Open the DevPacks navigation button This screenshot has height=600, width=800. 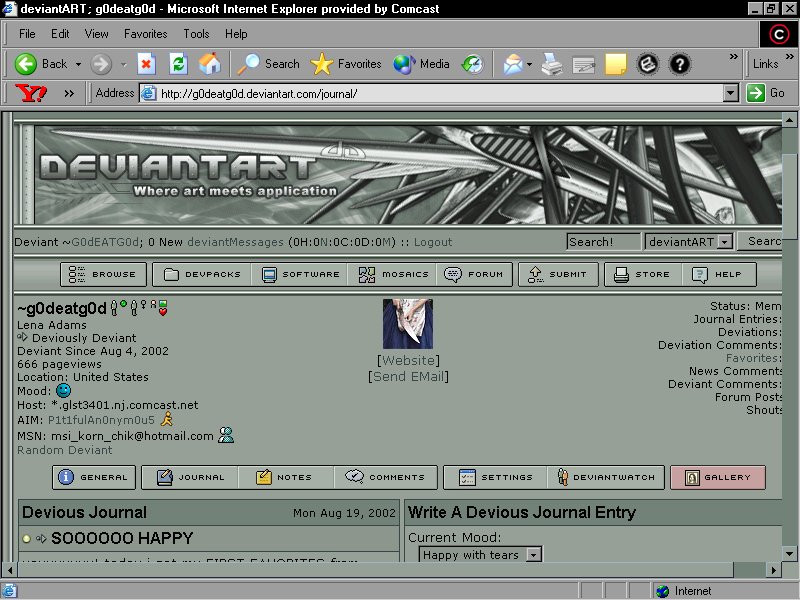[x=202, y=274]
